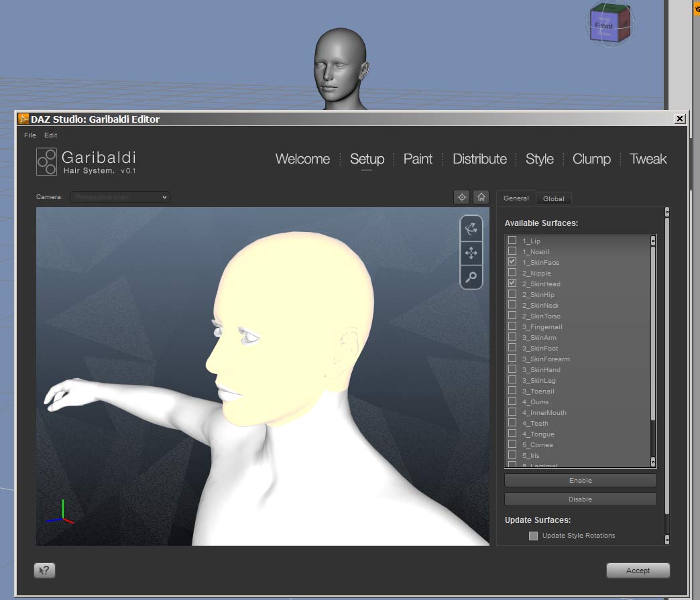Open the Distribute section
Viewport: 700px width, 600px height.
point(479,159)
